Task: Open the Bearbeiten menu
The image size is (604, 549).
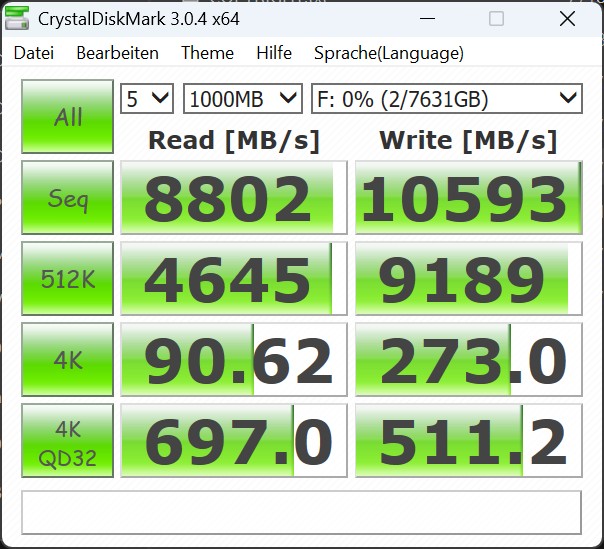Action: [x=117, y=53]
